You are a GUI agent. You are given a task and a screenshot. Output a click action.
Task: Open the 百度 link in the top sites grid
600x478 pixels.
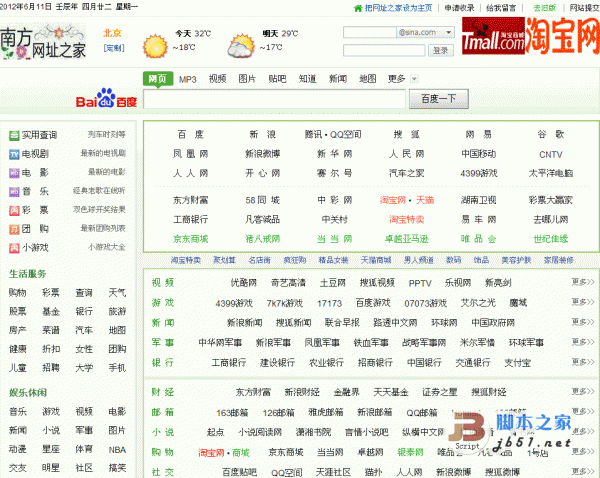point(191,135)
